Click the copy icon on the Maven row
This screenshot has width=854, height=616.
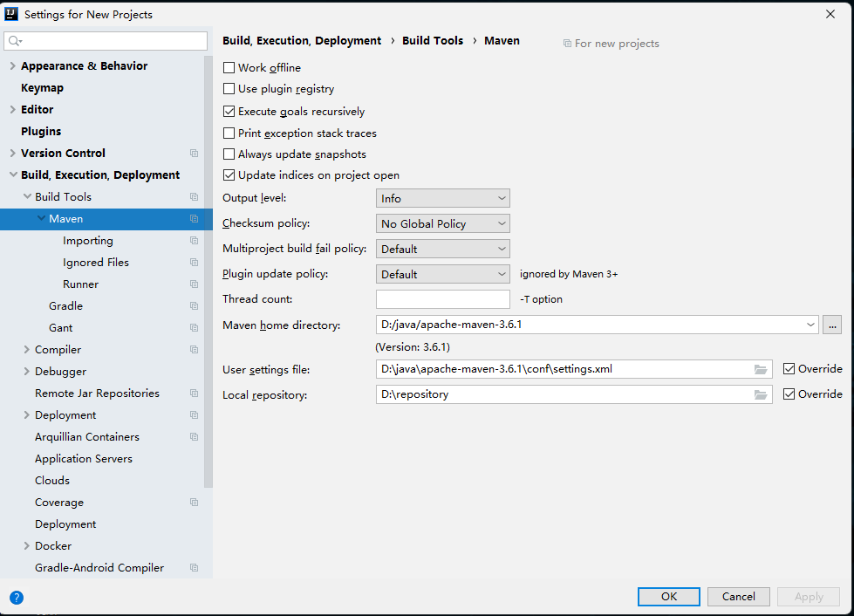194,218
